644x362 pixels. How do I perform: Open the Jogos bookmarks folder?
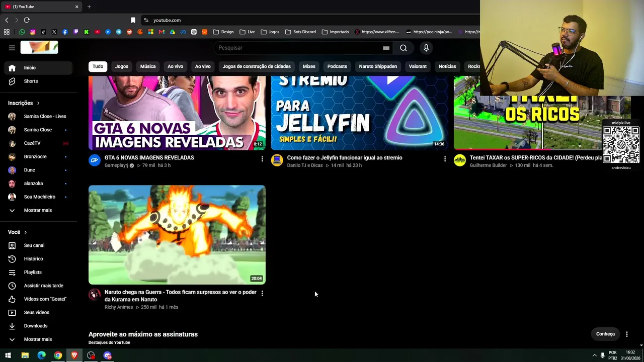click(270, 32)
